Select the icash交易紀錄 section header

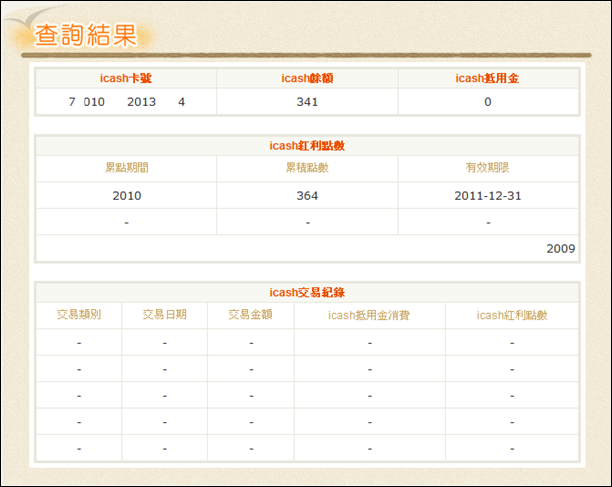pyautogui.click(x=307, y=293)
